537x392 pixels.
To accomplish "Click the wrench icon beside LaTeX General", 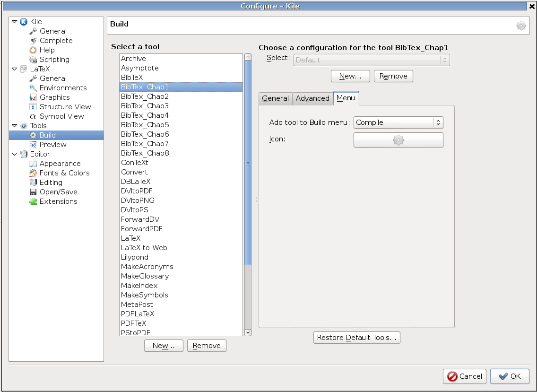I will tap(33, 78).
